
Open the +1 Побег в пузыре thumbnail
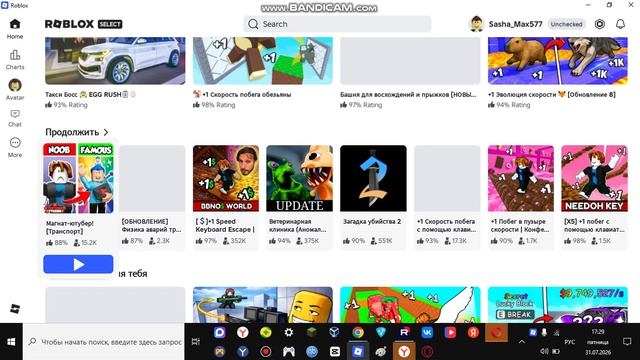pos(521,178)
